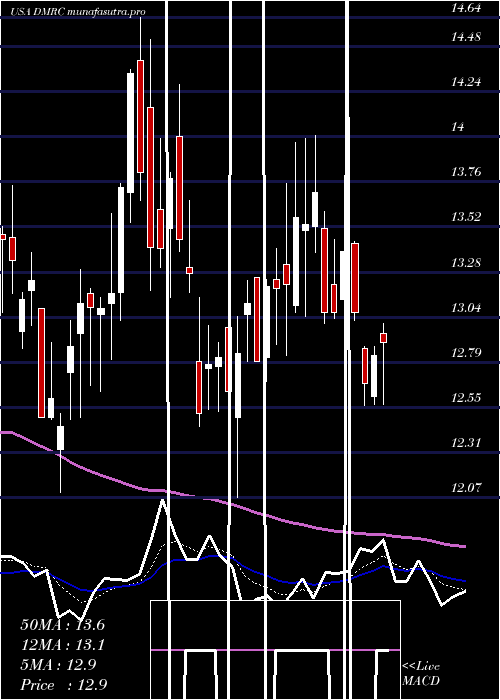The height and width of the screenshot is (700, 500).
Task: Click the 14.64 price axis label
Action: tap(466, 8)
